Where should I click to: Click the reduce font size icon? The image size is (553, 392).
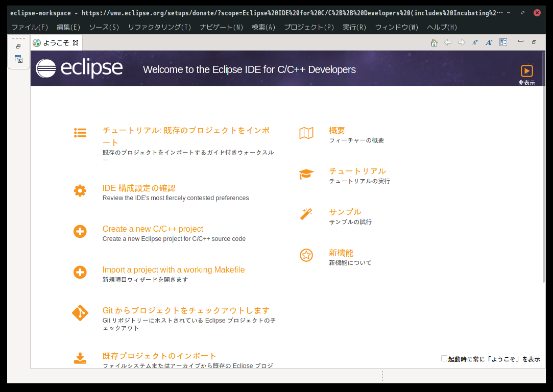tap(475, 43)
